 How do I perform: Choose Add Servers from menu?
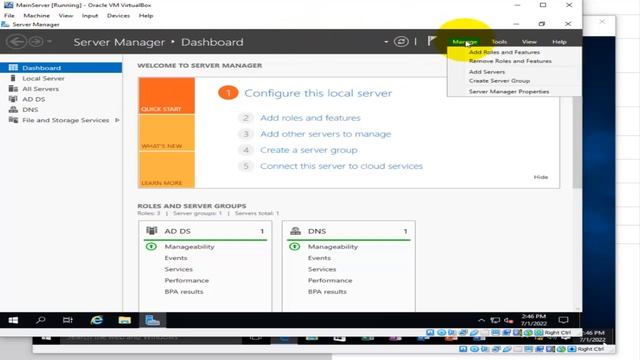point(487,72)
